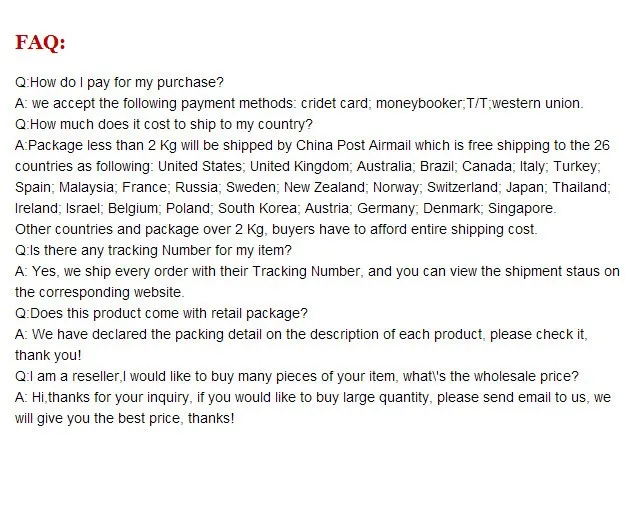
Task: Click the red FAQ heading
Action: pyautogui.click(x=40, y=42)
